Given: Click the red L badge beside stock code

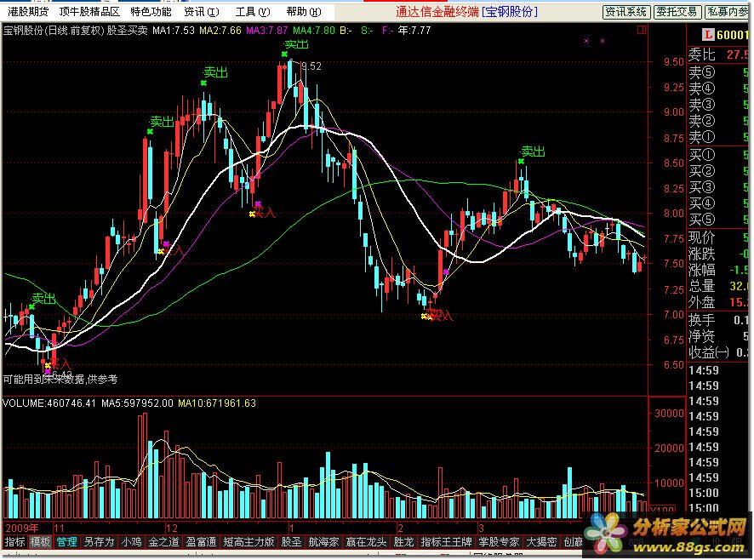Looking at the screenshot, I should 708,35.
